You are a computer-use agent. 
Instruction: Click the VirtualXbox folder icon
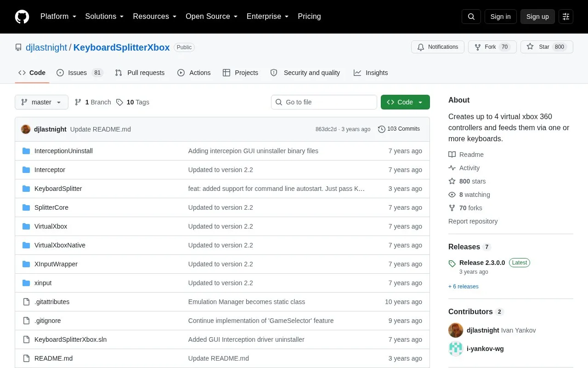pyautogui.click(x=26, y=226)
